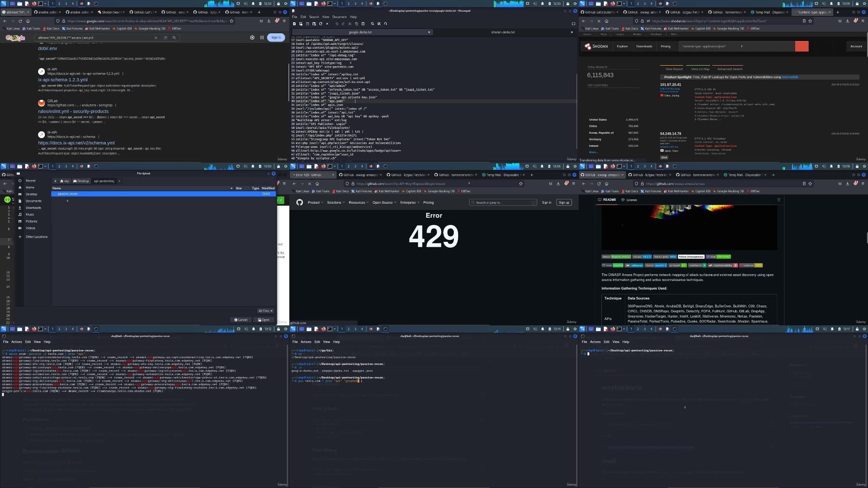Viewport: 868px width, 488px height.
Task: Expand the Product dropdown on GitHub Error 429 page
Action: pyautogui.click(x=315, y=203)
